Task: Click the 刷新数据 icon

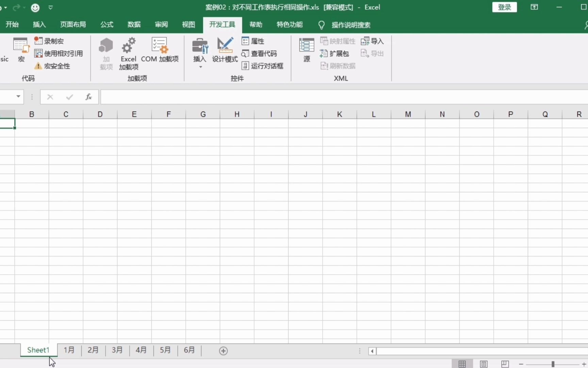Action: tap(338, 66)
